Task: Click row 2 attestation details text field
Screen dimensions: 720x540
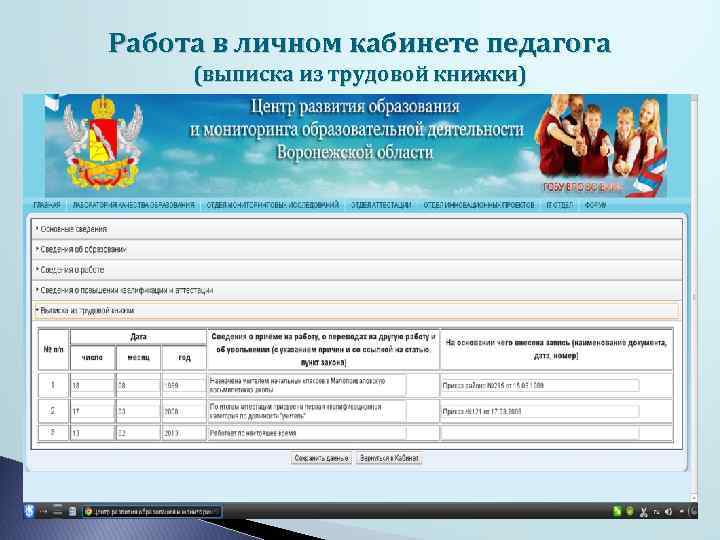Action: pos(307,411)
